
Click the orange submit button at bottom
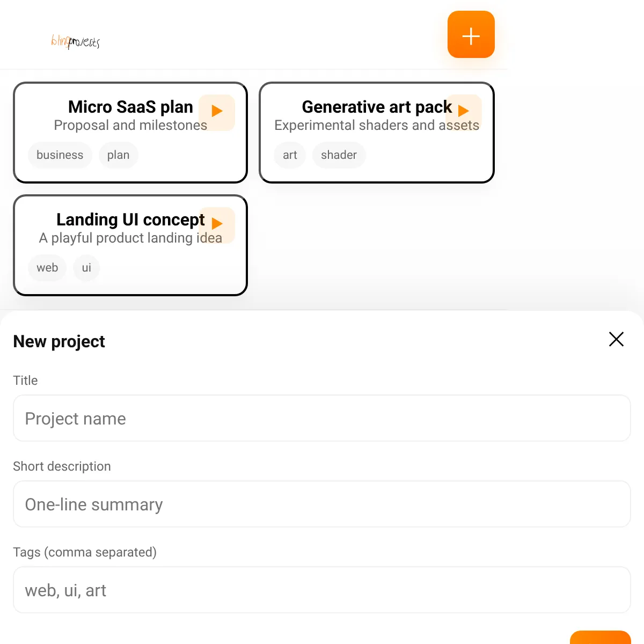point(600,638)
